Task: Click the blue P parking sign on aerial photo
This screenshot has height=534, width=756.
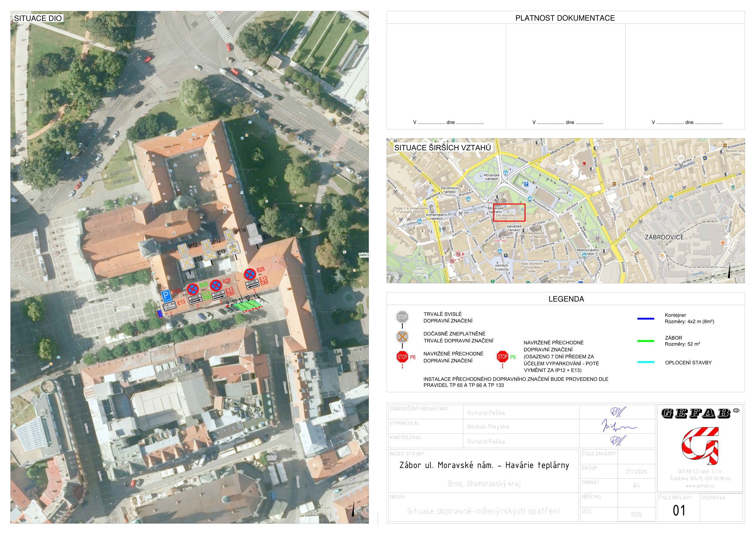Action: coord(166,296)
